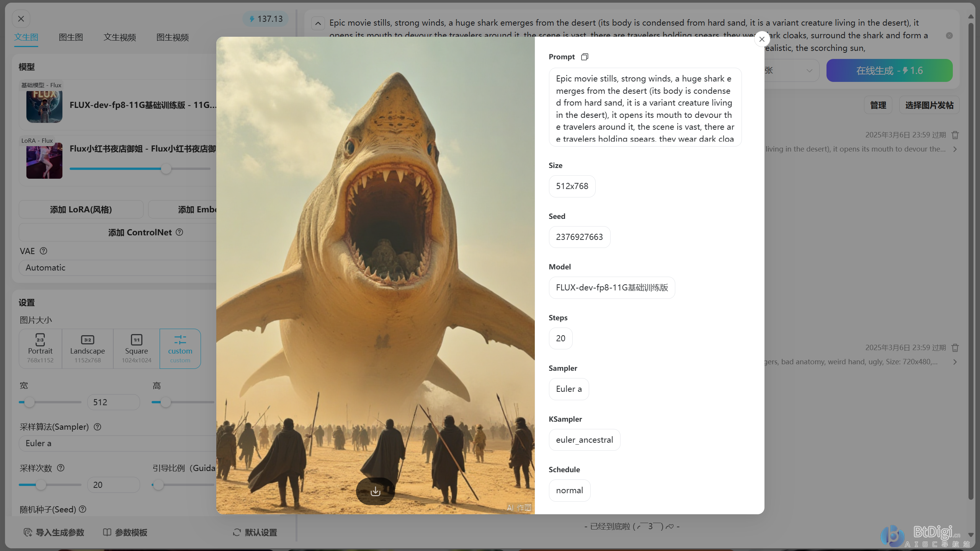Adjust the sampling steps slider
This screenshot has height=551, width=980.
coord(41,485)
